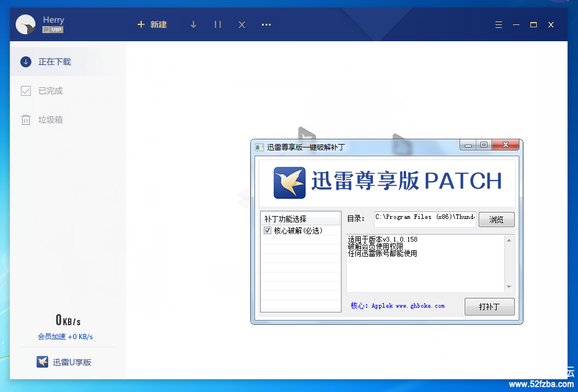
Task: Click the 浏览 browse button
Action: [x=496, y=220]
